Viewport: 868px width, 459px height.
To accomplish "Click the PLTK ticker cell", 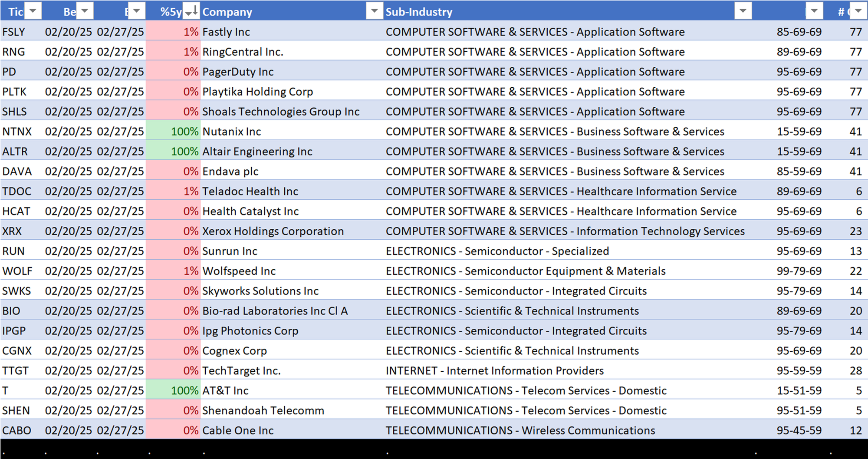I will 21,92.
